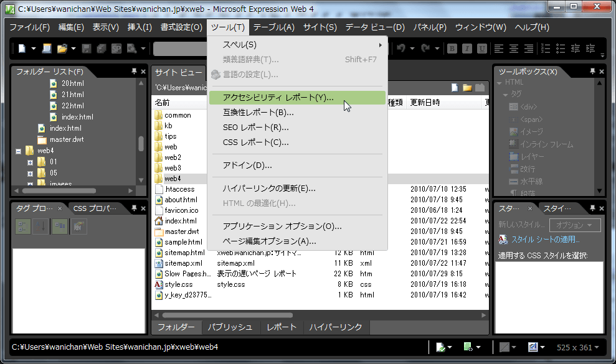The width and height of the screenshot is (616, 364).
Task: Align text right in toolbar
Action: point(529,49)
